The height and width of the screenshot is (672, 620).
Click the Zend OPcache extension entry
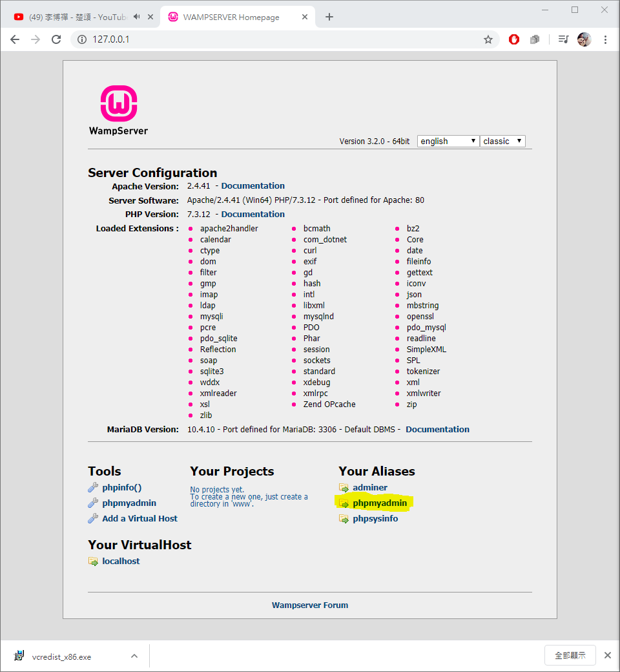329,404
